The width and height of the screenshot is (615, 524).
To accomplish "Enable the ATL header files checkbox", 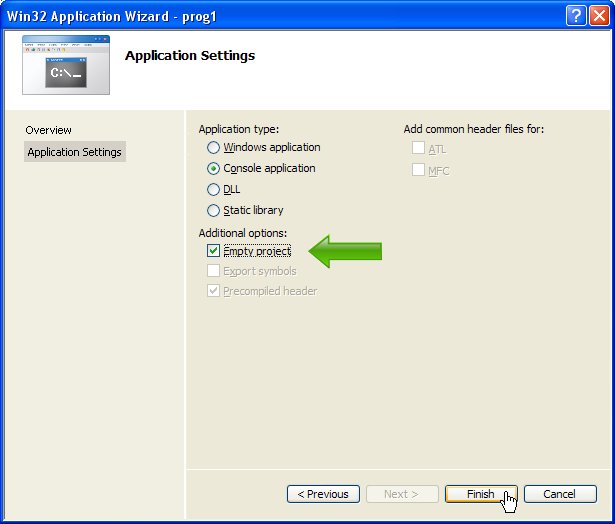I will [418, 149].
